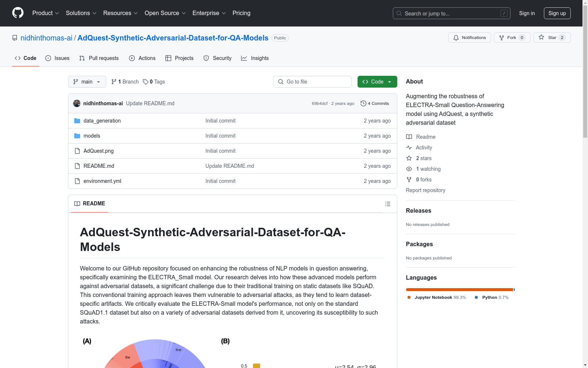Viewport: 588px width, 368px height.
Task: Click the notifications bell icon
Action: [456, 38]
